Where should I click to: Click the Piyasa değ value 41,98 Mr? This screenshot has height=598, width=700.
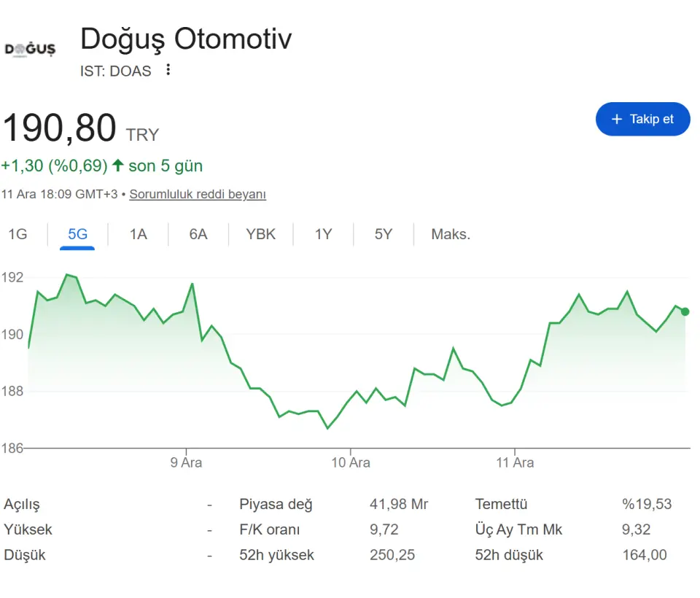[x=399, y=504]
